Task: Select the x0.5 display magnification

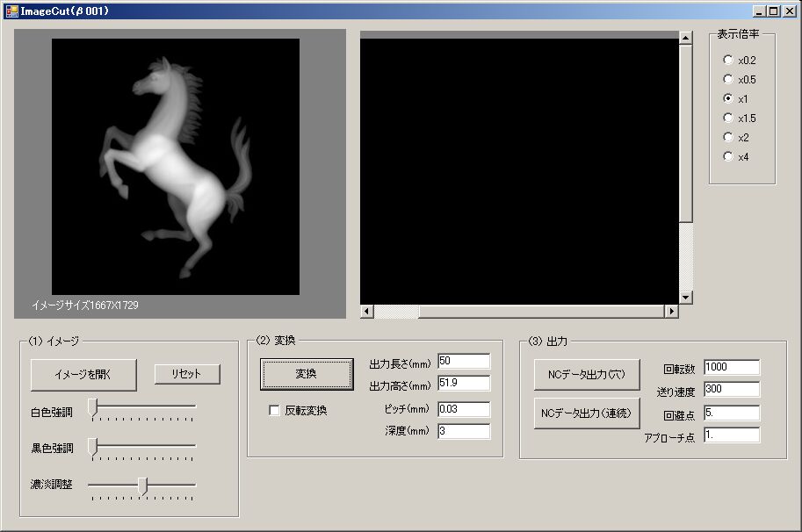Action: (x=728, y=79)
